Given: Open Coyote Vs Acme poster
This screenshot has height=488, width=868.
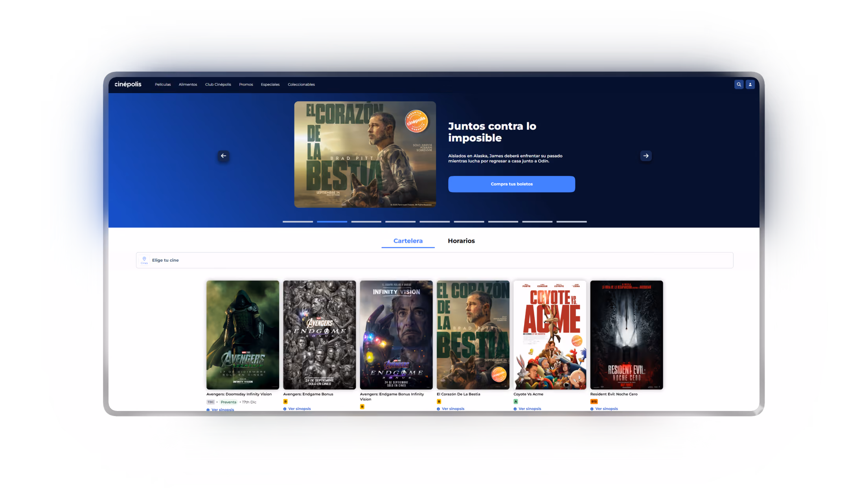Looking at the screenshot, I should tap(550, 335).
